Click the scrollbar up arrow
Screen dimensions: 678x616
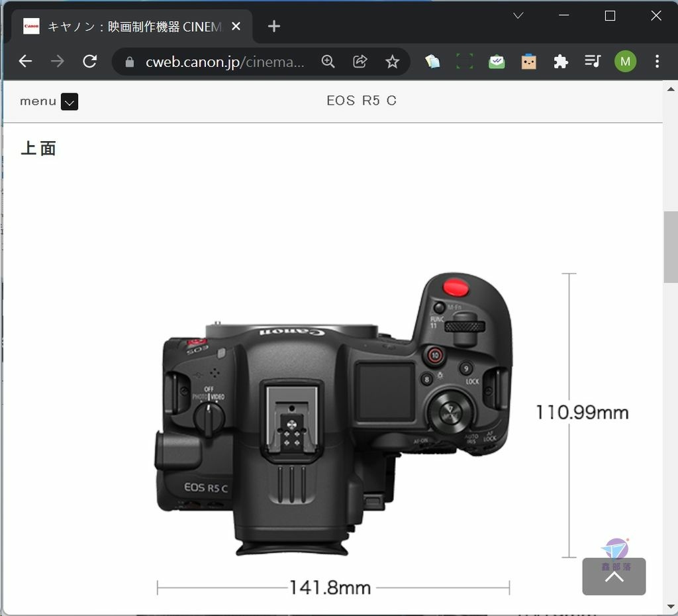pyautogui.click(x=671, y=89)
